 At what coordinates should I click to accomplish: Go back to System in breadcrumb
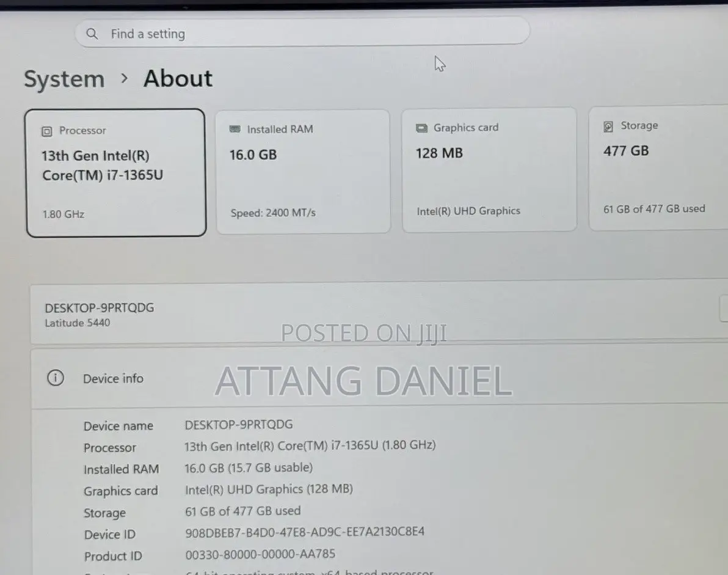coord(65,79)
